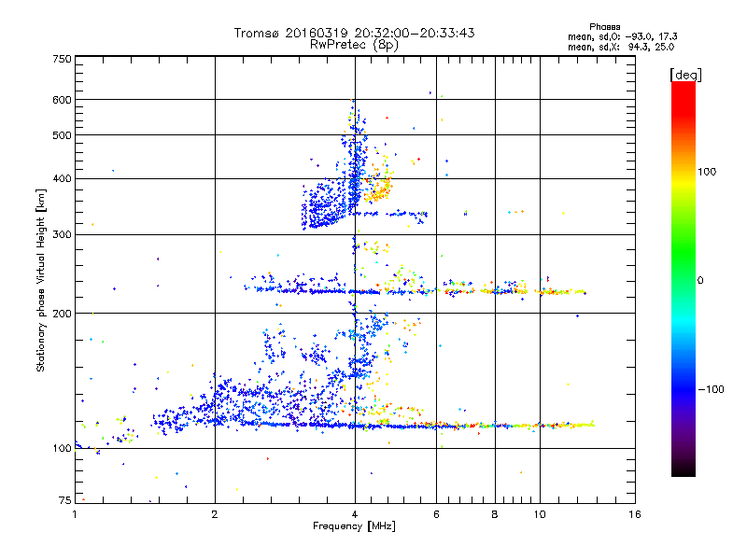Click the y-axis '500' tick label
This screenshot has height=560, width=747.
tap(62, 135)
